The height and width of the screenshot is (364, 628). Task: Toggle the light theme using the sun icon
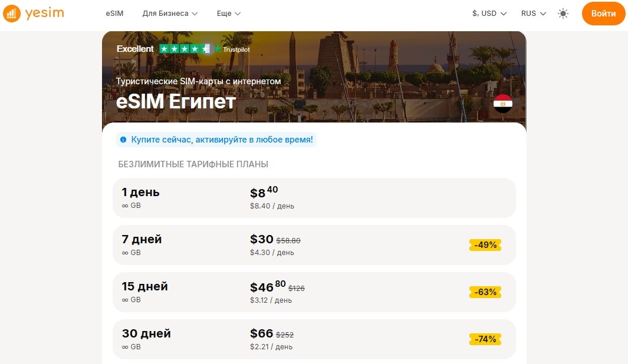click(x=563, y=13)
